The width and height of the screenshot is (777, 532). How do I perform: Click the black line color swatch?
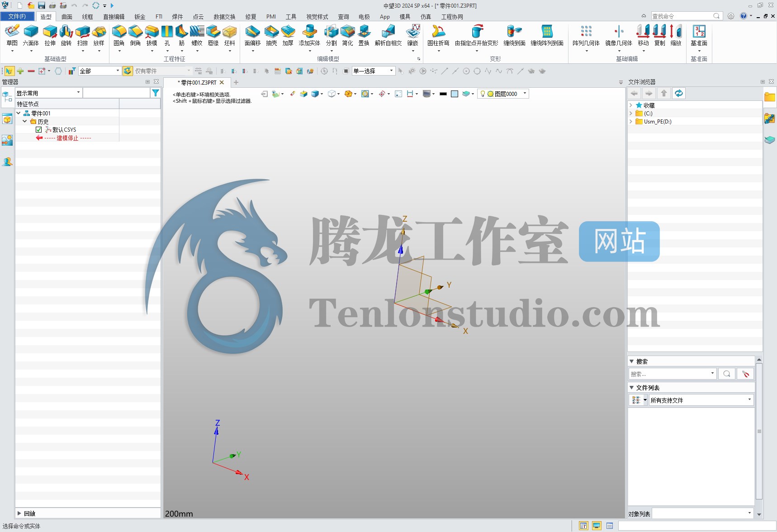(x=443, y=94)
